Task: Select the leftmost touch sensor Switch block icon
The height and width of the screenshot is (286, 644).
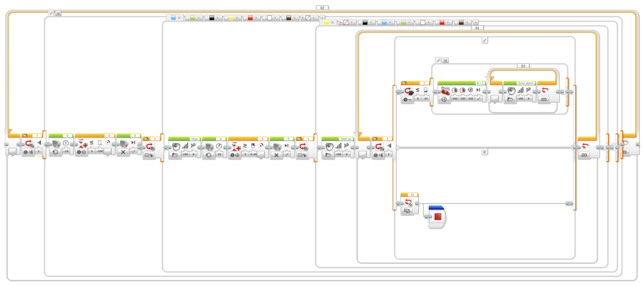Action: tap(29, 144)
